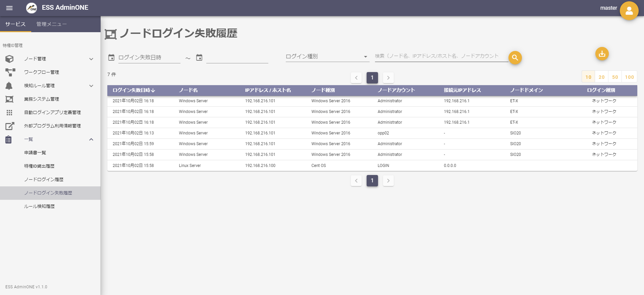Switch to the 管理メニュー tab
Viewport: 644px width, 295px height.
tap(51, 24)
